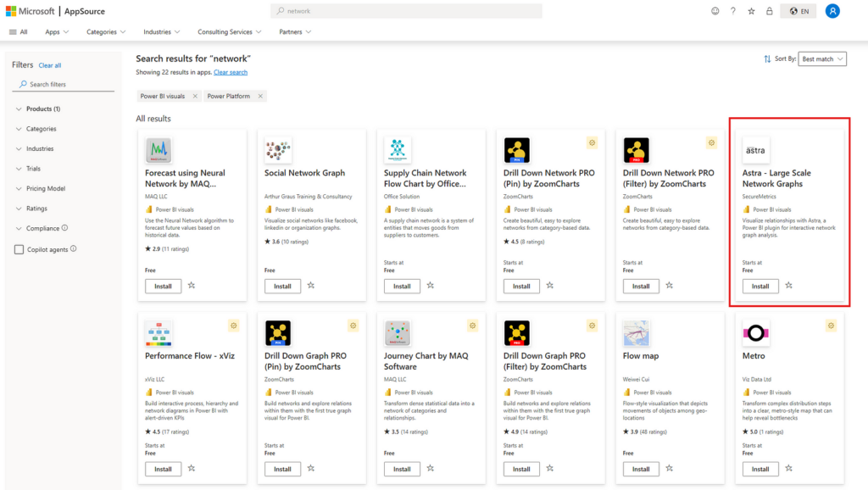Open the help question mark icon
The width and height of the screenshot is (868, 490).
733,11
